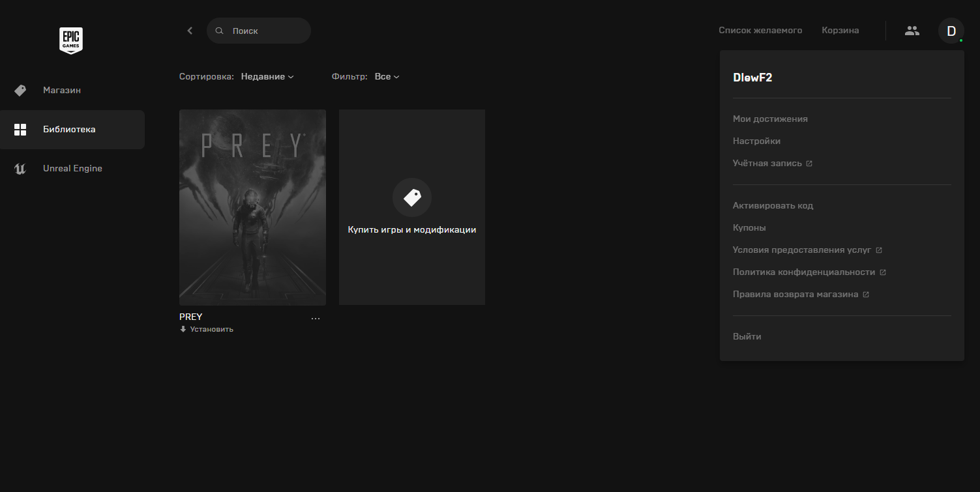Click the Store price tag icon in sidebar
Image resolution: width=980 pixels, height=492 pixels.
pyautogui.click(x=20, y=90)
